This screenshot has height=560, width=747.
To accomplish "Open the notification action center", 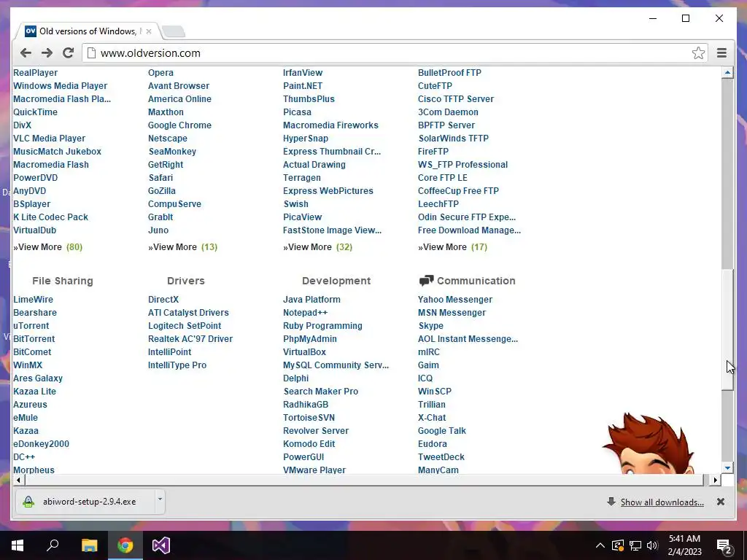I will click(x=724, y=545).
